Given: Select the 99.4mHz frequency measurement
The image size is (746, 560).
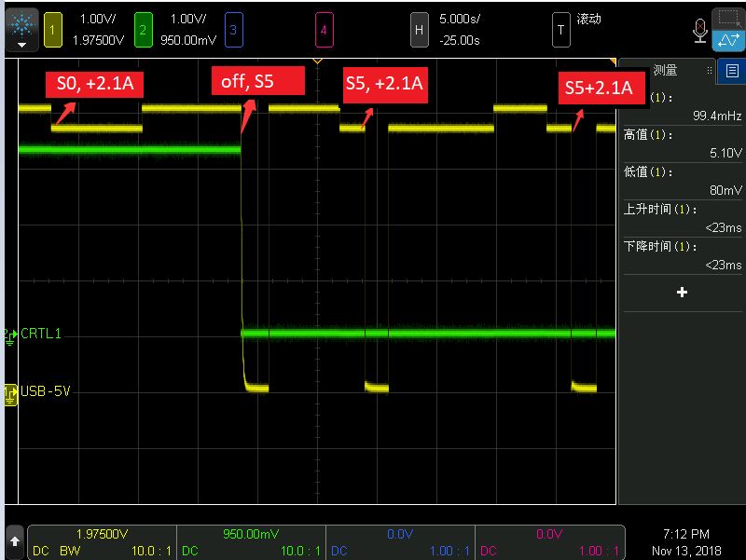Looking at the screenshot, I should [683, 107].
